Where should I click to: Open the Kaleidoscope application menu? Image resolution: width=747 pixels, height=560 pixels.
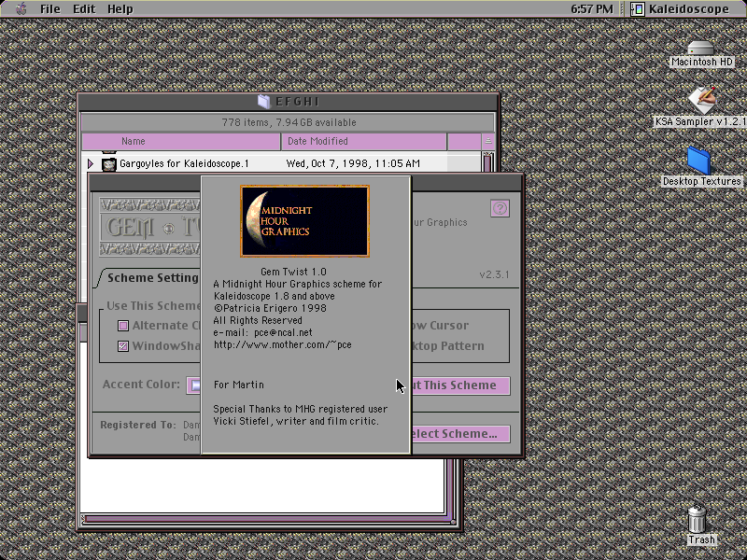[x=680, y=9]
